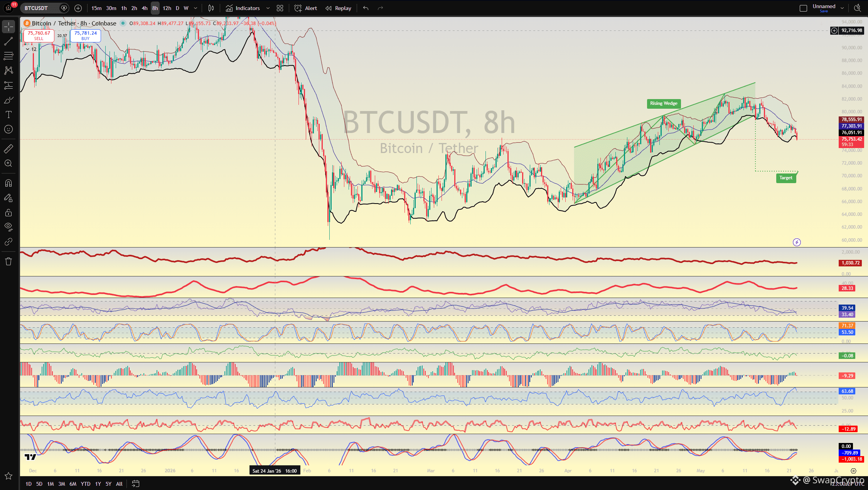
Task: Open the forecasting and measurement tools
Action: [x=8, y=85]
